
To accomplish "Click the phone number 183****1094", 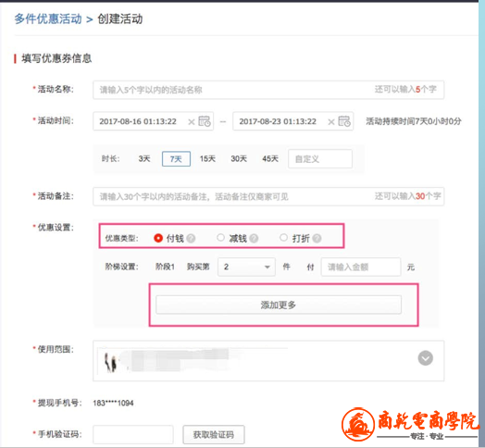I will click(113, 404).
